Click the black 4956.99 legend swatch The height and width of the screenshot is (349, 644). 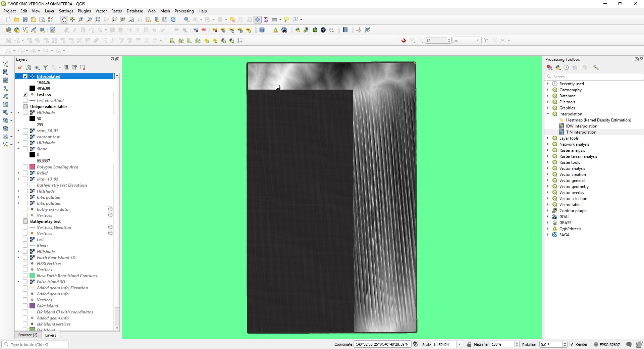[32, 88]
